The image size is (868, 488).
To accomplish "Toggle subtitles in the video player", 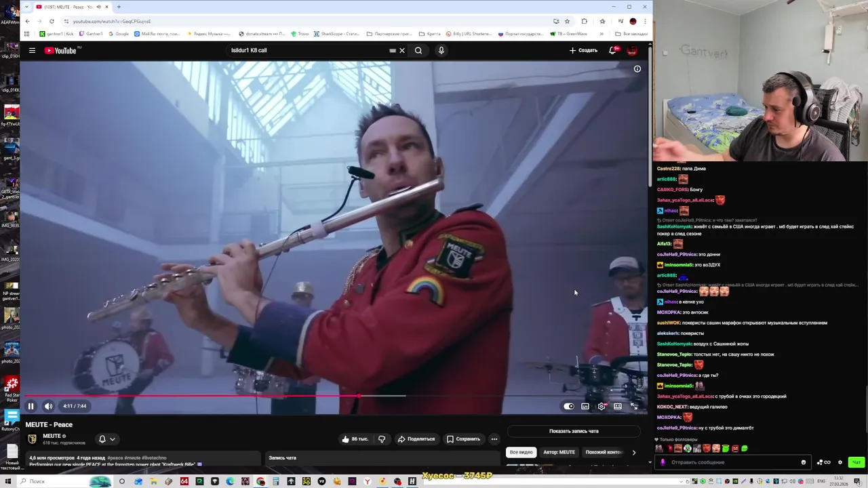I will 585,406.
